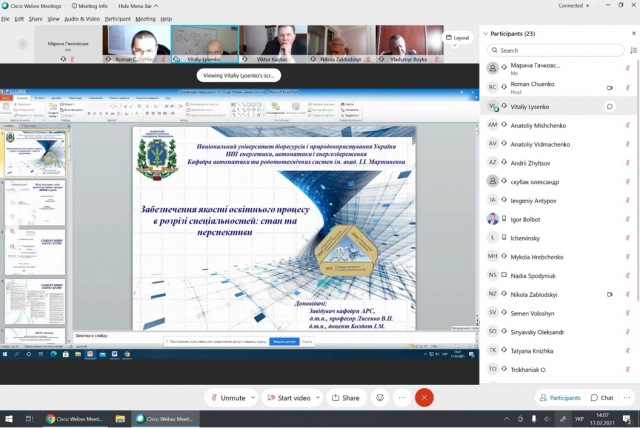Open the Participant menu

coord(117,19)
